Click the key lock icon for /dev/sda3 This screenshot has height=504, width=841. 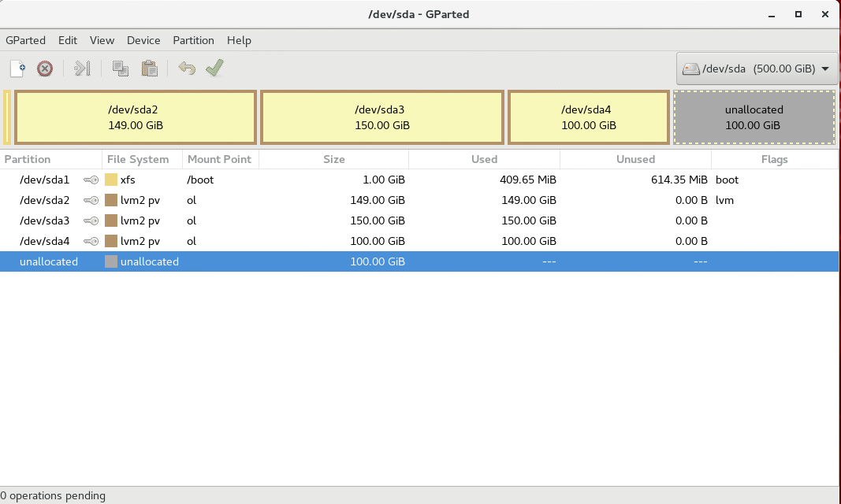click(x=91, y=220)
